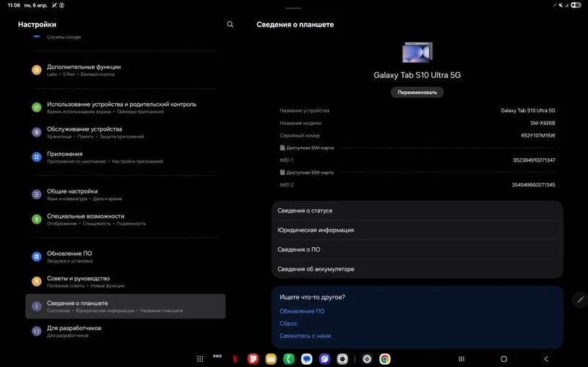
Task: Click the Galaxy Tab S10 Ultra 5G title
Action: click(x=417, y=75)
